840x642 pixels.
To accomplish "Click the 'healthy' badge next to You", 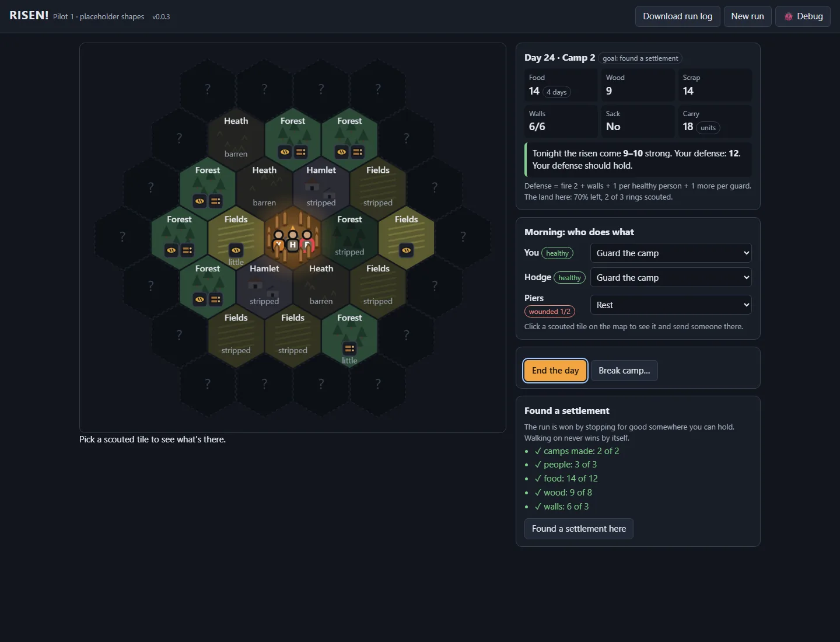I will (557, 253).
